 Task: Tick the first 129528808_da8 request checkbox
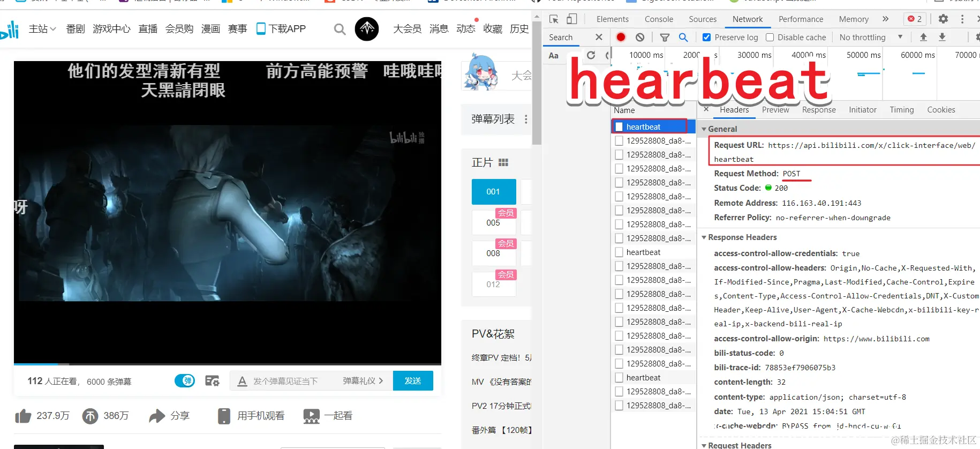click(x=619, y=141)
